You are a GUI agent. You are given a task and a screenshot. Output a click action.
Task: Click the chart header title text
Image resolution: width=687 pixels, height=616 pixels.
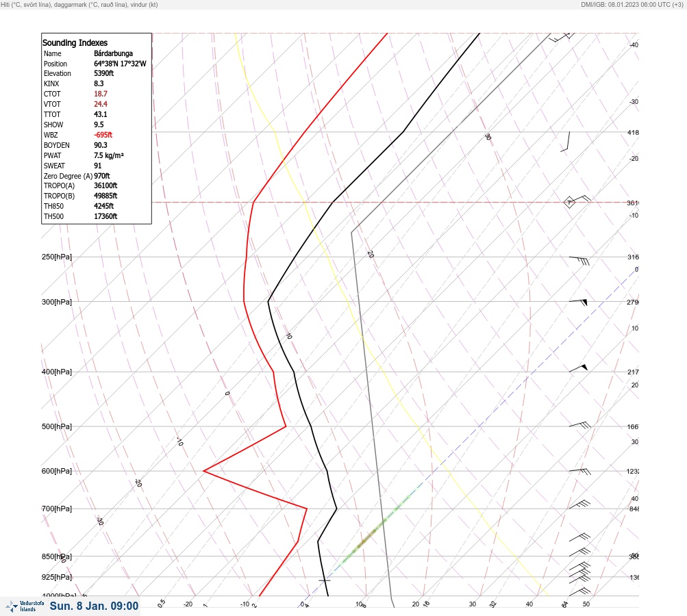pyautogui.click(x=79, y=5)
